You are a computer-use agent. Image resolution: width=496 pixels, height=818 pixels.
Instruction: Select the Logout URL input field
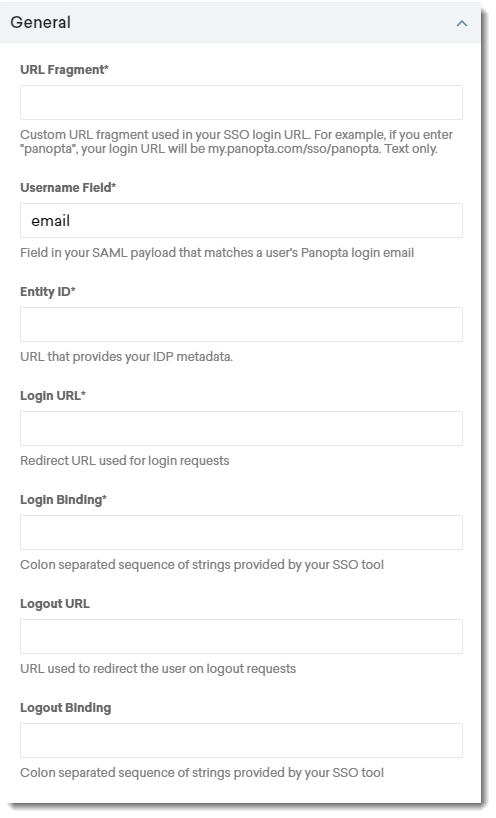point(241,636)
